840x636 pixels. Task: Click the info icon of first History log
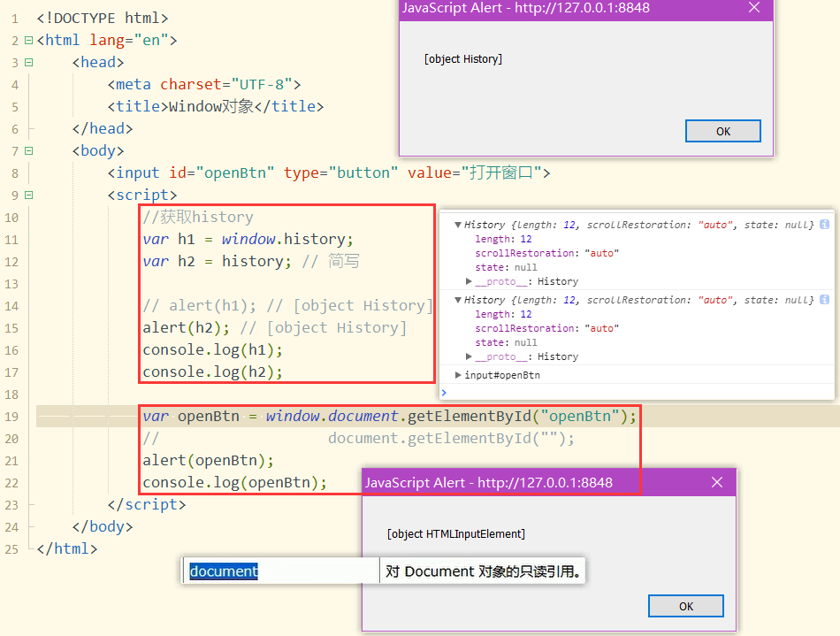(x=824, y=225)
